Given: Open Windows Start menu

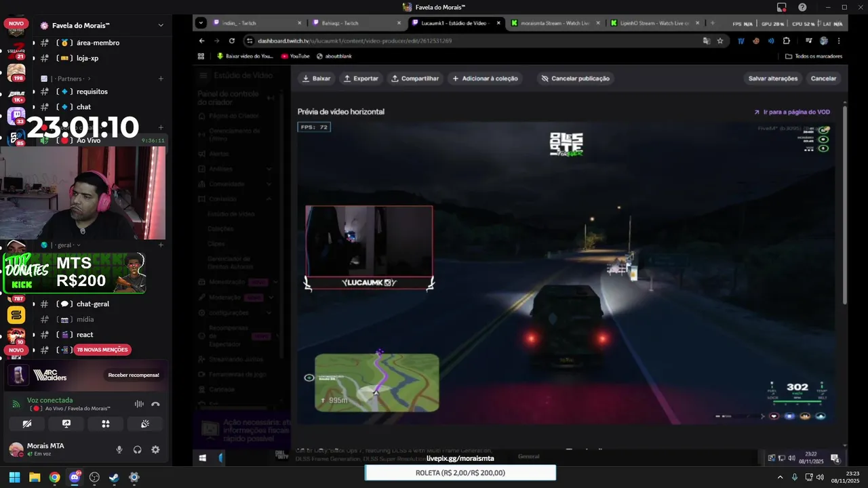Looking at the screenshot, I should point(14,477).
